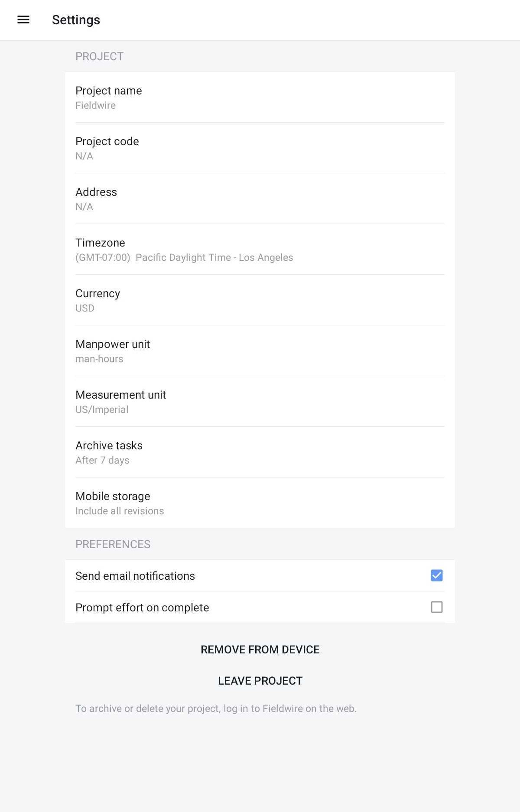This screenshot has height=812, width=520.
Task: Click the PROJECT section header
Action: pos(99,56)
